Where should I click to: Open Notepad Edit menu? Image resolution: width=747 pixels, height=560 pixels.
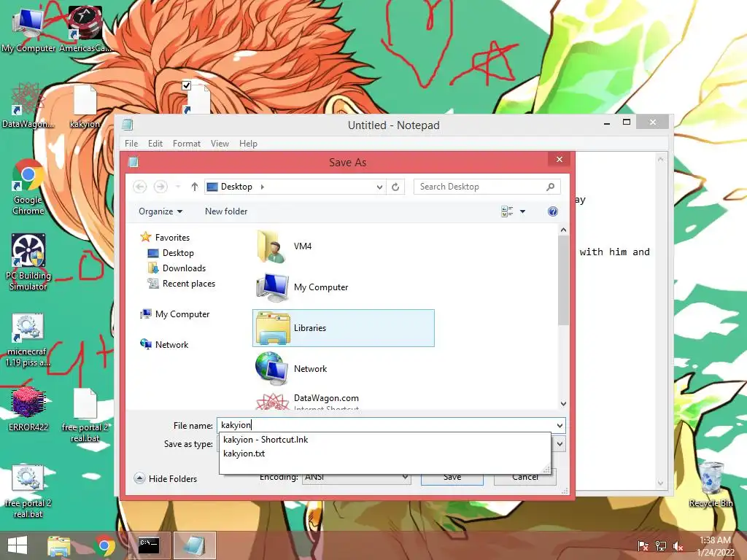point(155,144)
